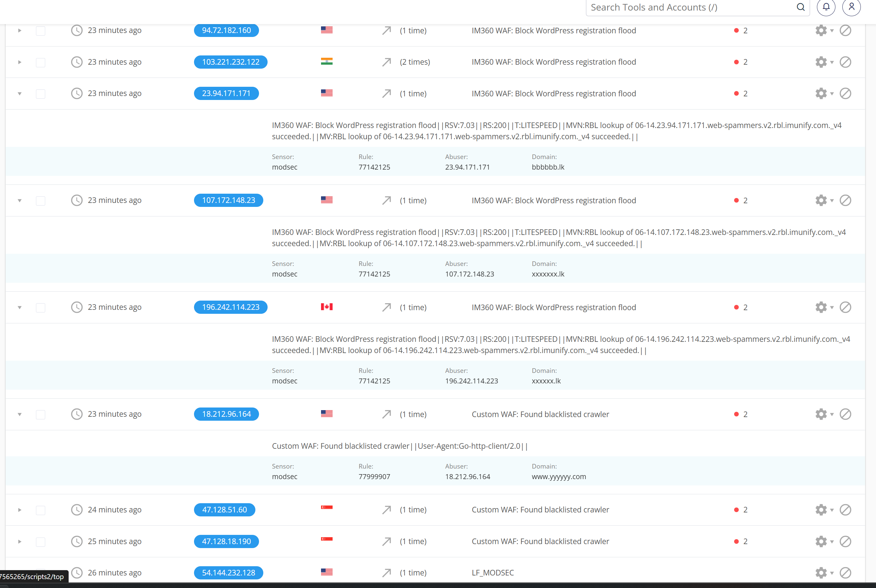
Task: Open the gear settings for 103.221.232.122
Action: click(x=824, y=62)
